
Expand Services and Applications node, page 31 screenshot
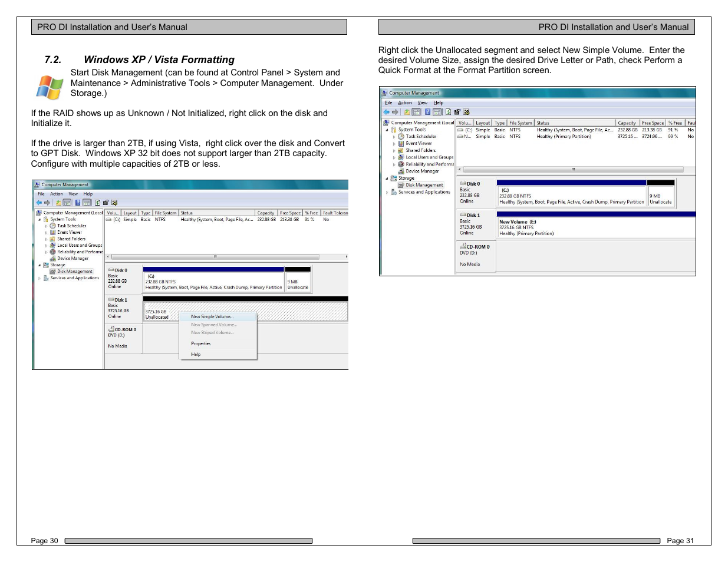pos(387,192)
